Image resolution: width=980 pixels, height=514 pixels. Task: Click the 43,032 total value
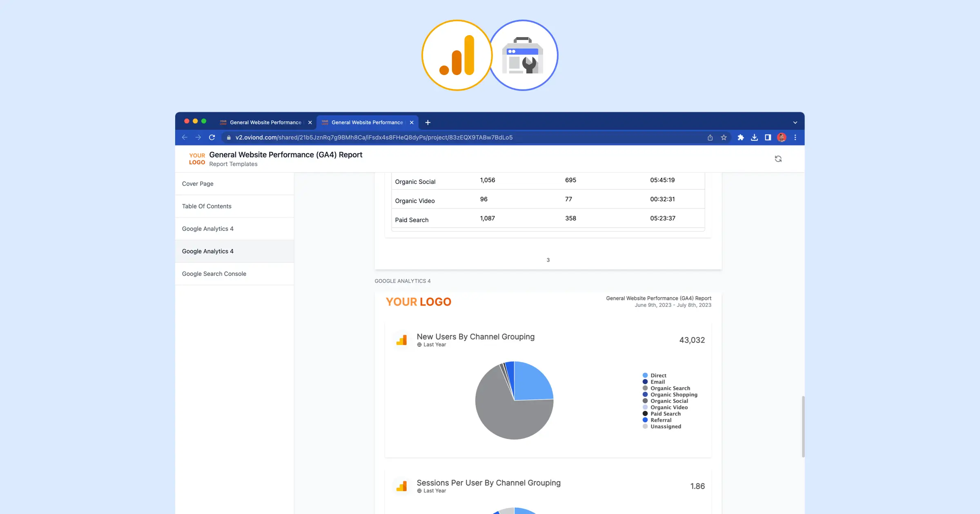pyautogui.click(x=692, y=340)
